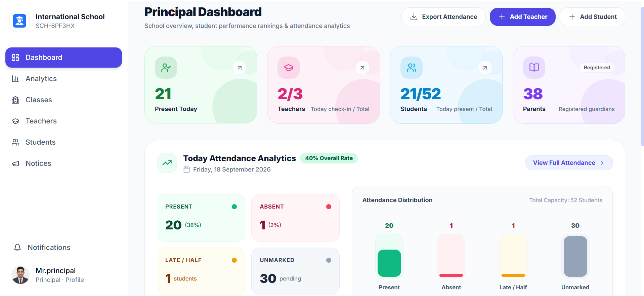Image resolution: width=644 pixels, height=296 pixels.
Task: Click the page vertical scrollbar
Action: point(642,77)
